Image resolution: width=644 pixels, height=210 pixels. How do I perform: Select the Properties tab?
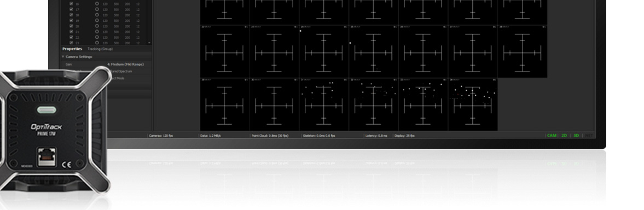[72, 49]
